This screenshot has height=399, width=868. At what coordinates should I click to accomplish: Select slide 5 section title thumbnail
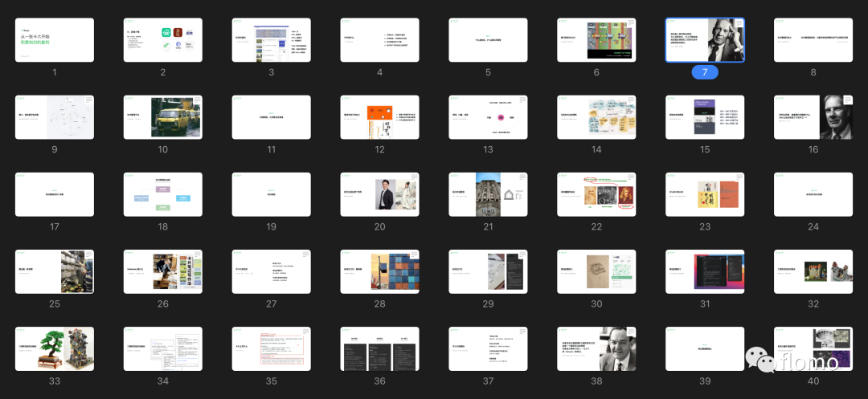coord(489,40)
